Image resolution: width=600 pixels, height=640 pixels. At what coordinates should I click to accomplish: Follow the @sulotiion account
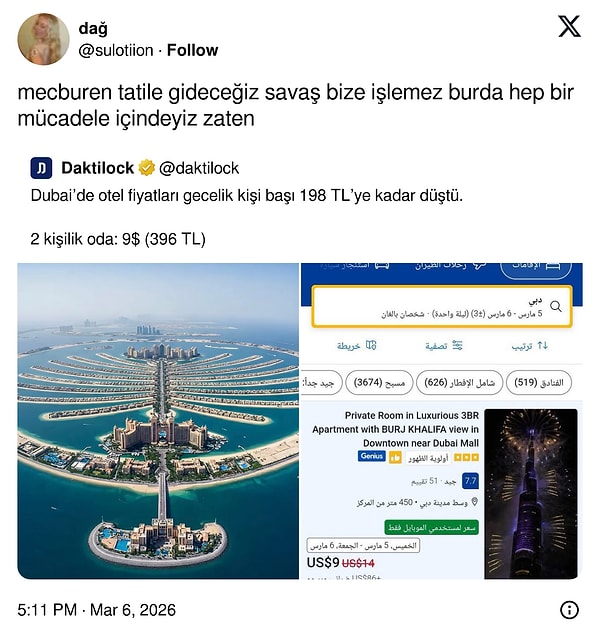click(x=192, y=50)
